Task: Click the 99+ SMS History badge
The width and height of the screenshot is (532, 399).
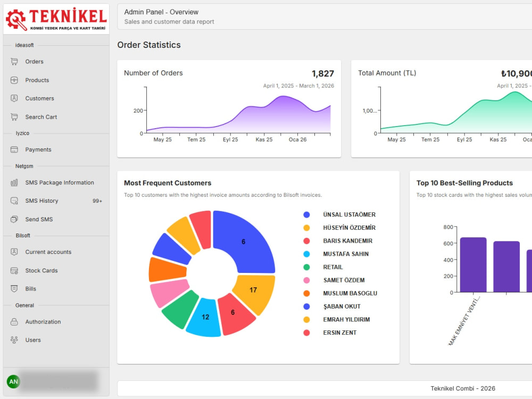Action: [97, 201]
